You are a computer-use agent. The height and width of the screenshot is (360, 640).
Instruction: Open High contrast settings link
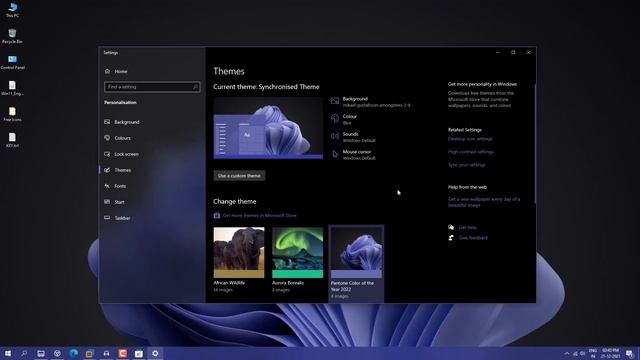pos(471,152)
